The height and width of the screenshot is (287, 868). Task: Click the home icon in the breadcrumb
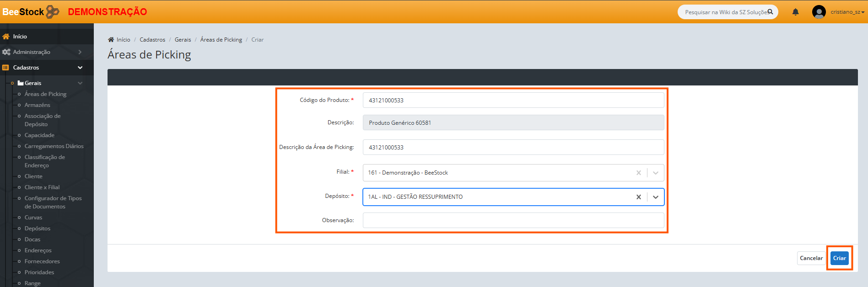coord(111,40)
